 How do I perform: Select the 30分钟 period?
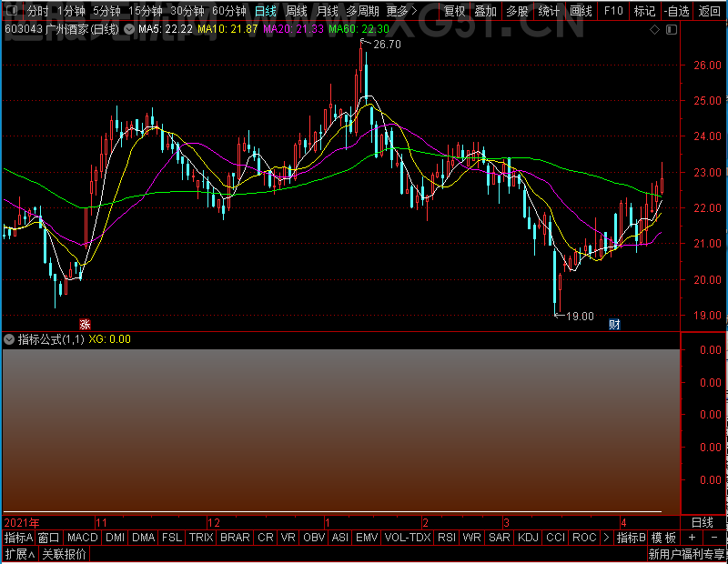pyautogui.click(x=187, y=11)
